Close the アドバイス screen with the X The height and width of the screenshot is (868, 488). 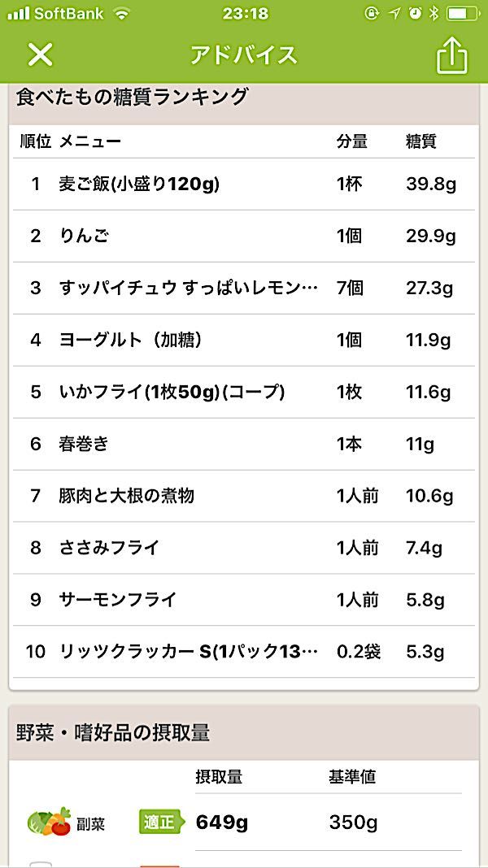coord(33,54)
